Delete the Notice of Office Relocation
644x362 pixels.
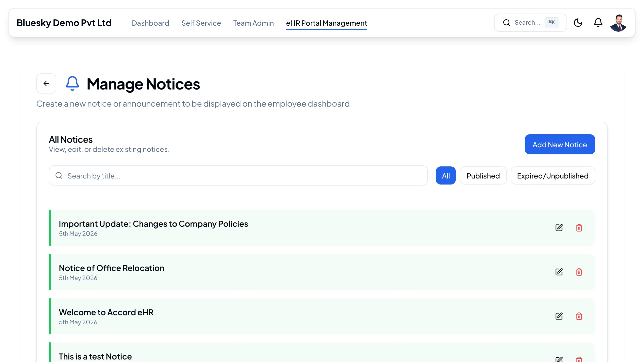(x=579, y=272)
